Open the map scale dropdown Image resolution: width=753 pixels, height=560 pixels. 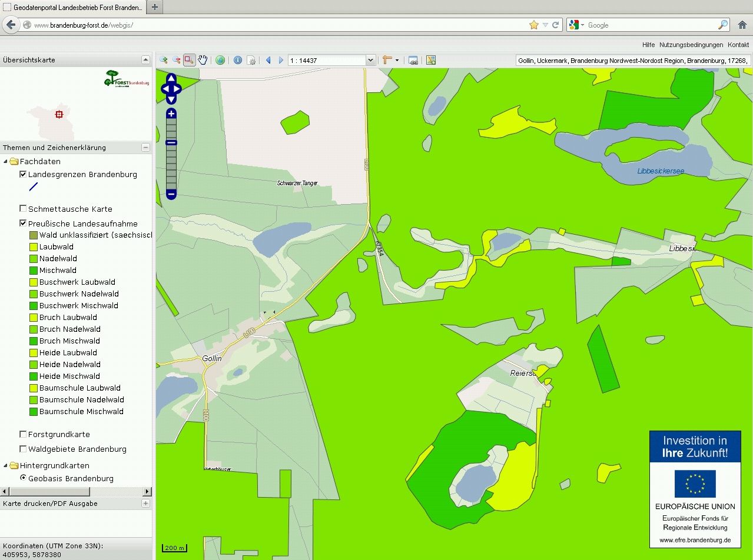point(370,60)
